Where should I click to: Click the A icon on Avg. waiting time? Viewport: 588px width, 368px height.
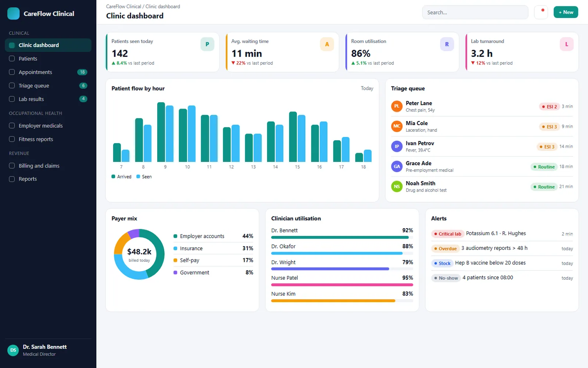pyautogui.click(x=327, y=44)
